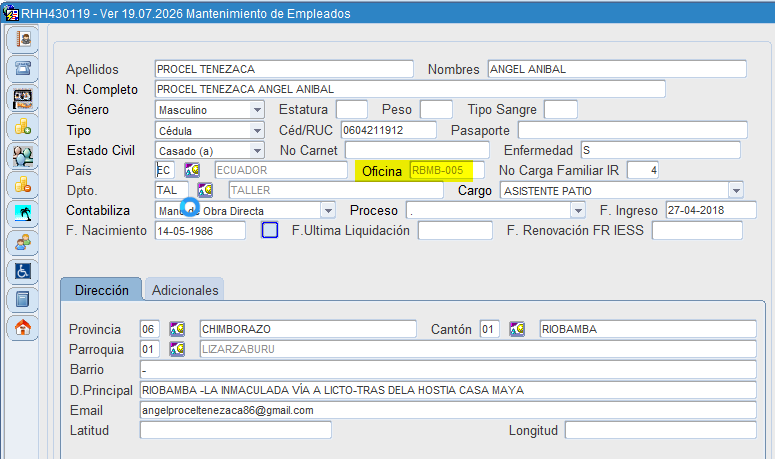Click the Apellidos field PROCEL TENEZACA
This screenshot has height=459, width=775.
pyautogui.click(x=284, y=69)
